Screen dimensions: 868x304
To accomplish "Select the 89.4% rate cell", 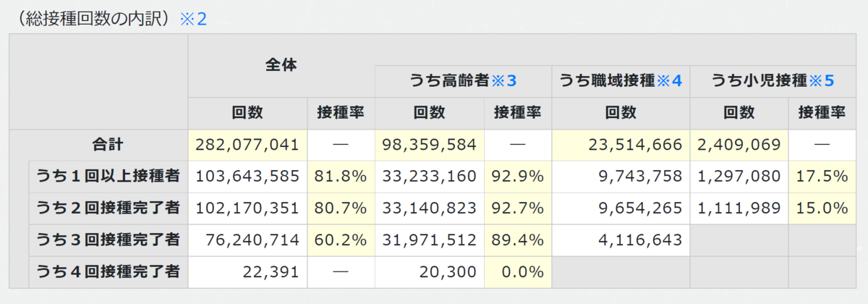I will (517, 240).
